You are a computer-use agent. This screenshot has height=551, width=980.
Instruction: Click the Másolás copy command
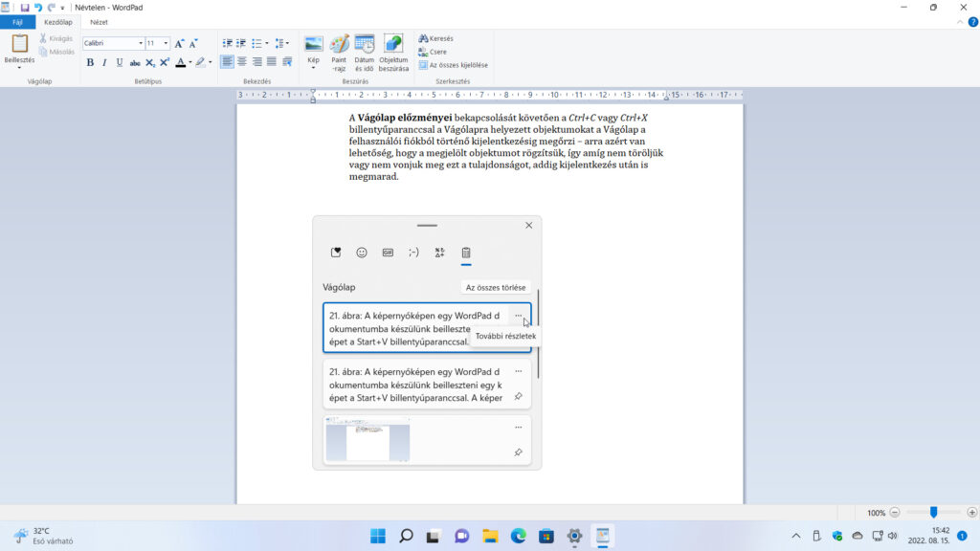56,52
